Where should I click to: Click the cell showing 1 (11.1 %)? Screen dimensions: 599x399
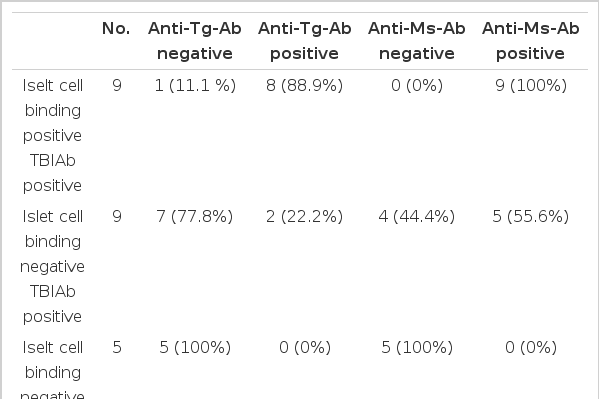pyautogui.click(x=195, y=86)
